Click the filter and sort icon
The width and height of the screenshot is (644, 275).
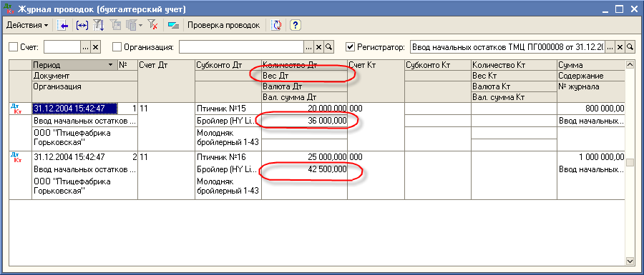(x=99, y=26)
